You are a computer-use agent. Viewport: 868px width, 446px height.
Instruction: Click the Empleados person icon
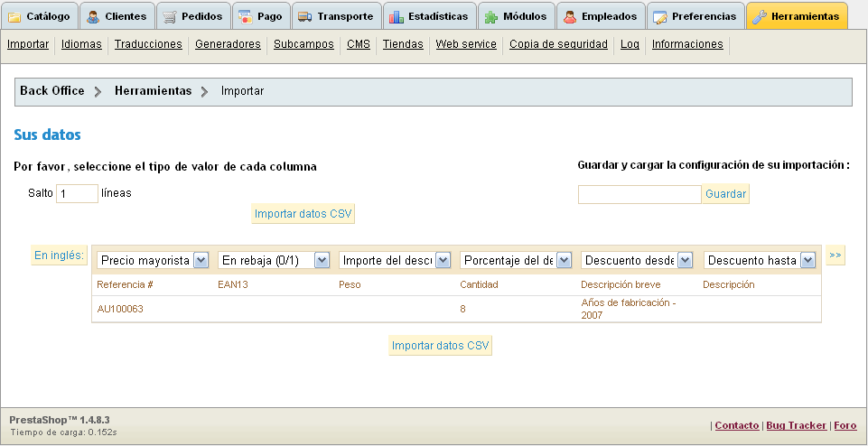(x=570, y=16)
